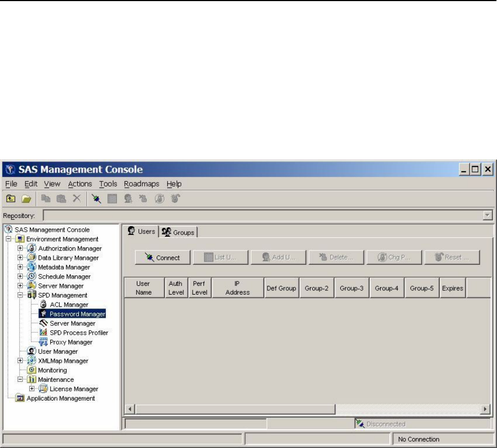
Task: Open the Tools menu
Action: pyautogui.click(x=108, y=184)
